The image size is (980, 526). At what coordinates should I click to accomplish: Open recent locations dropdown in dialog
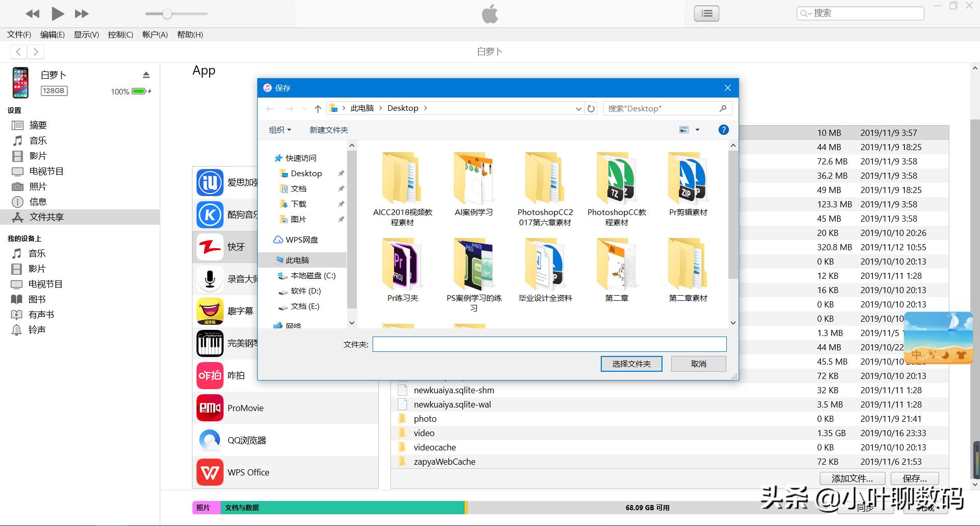(x=305, y=108)
